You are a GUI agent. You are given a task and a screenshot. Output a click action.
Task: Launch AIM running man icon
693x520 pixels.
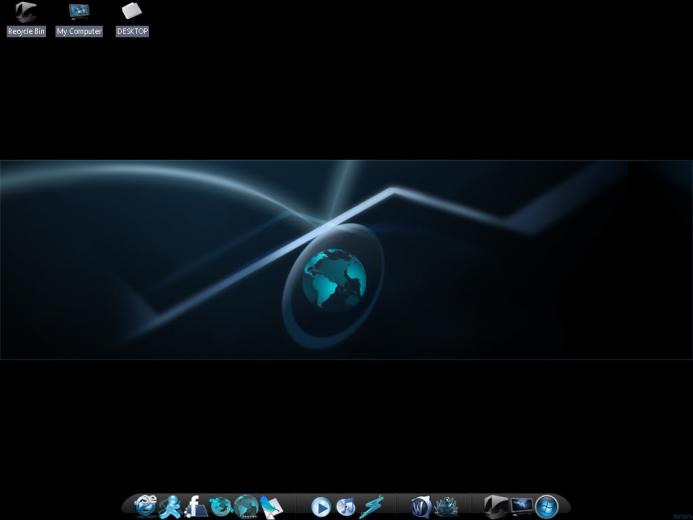170,507
